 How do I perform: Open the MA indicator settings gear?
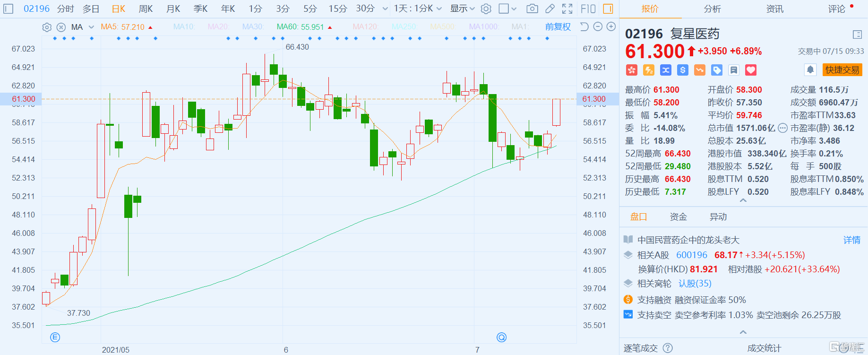47,27
